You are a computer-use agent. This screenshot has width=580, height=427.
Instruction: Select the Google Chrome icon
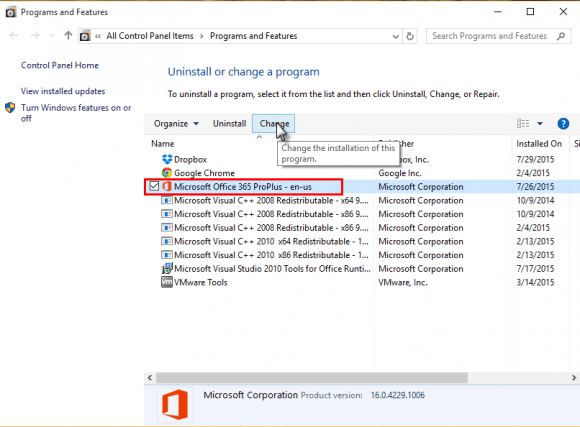coord(167,173)
